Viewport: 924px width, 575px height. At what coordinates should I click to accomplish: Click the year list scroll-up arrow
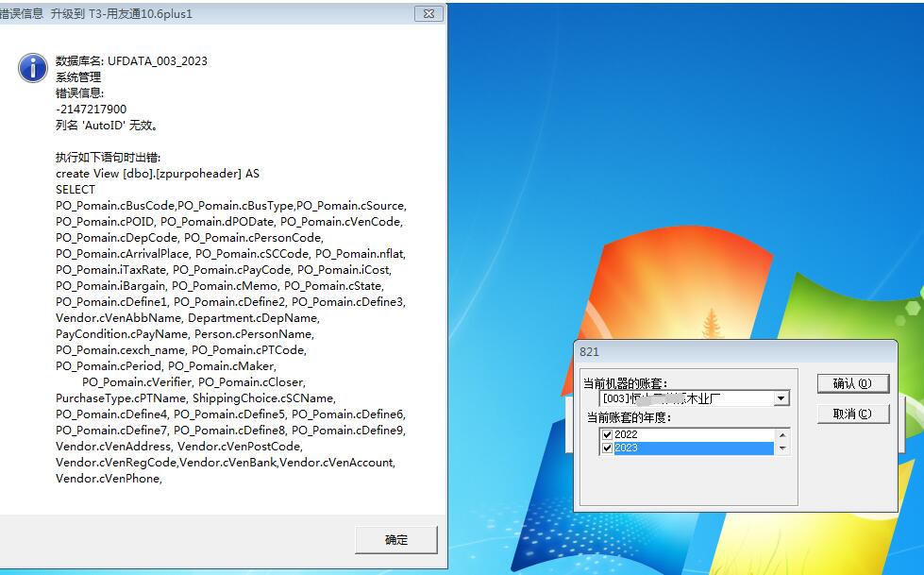pos(782,435)
